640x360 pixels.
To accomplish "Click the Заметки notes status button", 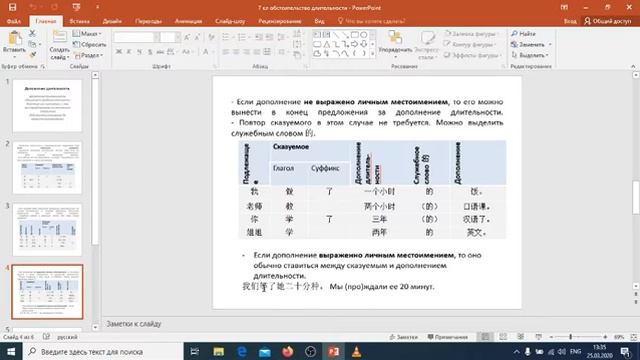I will pyautogui.click(x=403, y=337).
